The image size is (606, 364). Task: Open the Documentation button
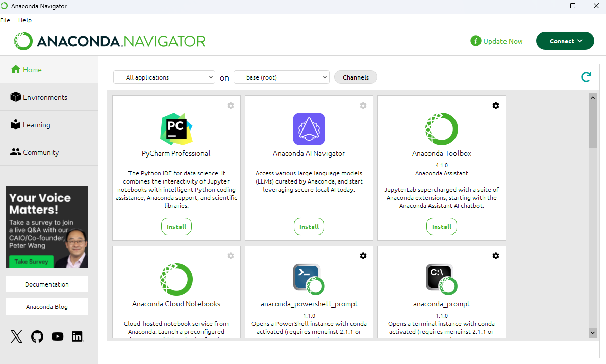point(47,284)
